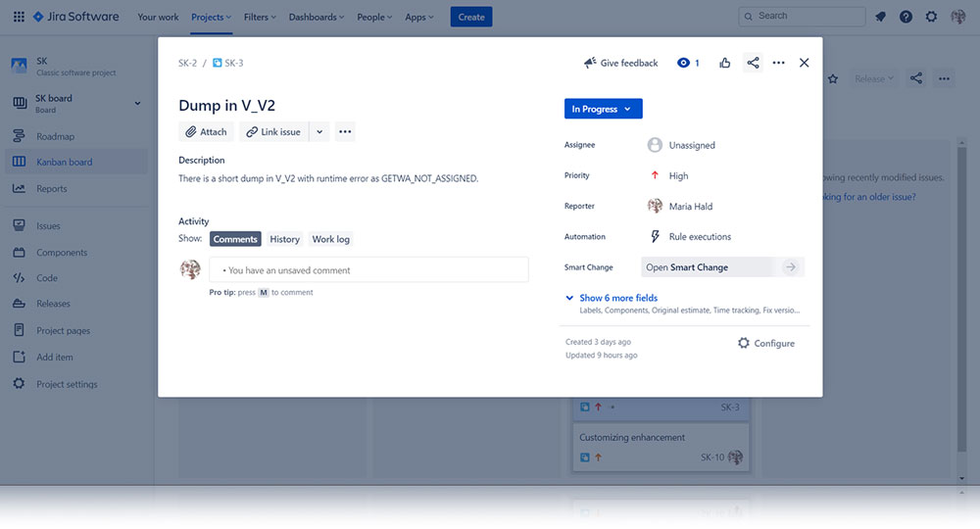Click Add item in the sidebar
980x529 pixels.
76,358
